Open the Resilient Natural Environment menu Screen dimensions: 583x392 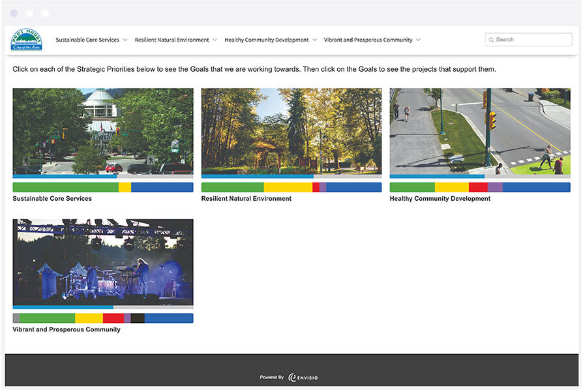172,40
